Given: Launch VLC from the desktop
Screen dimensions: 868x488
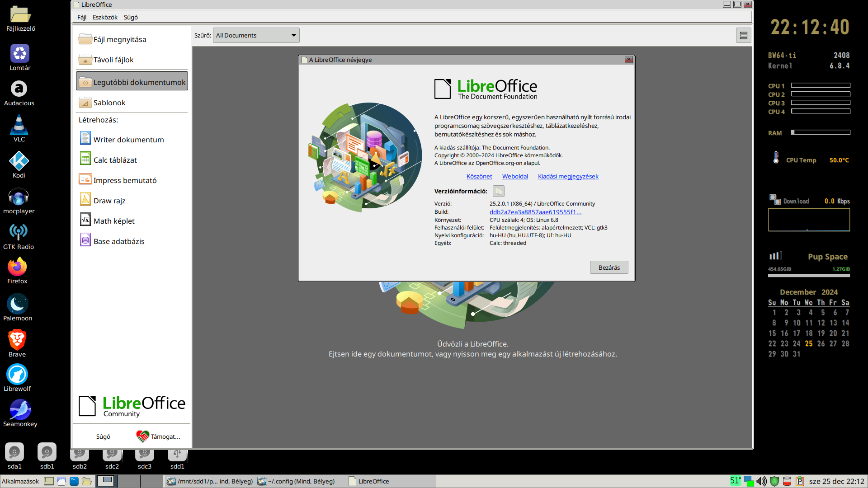Looking at the screenshot, I should tap(19, 129).
